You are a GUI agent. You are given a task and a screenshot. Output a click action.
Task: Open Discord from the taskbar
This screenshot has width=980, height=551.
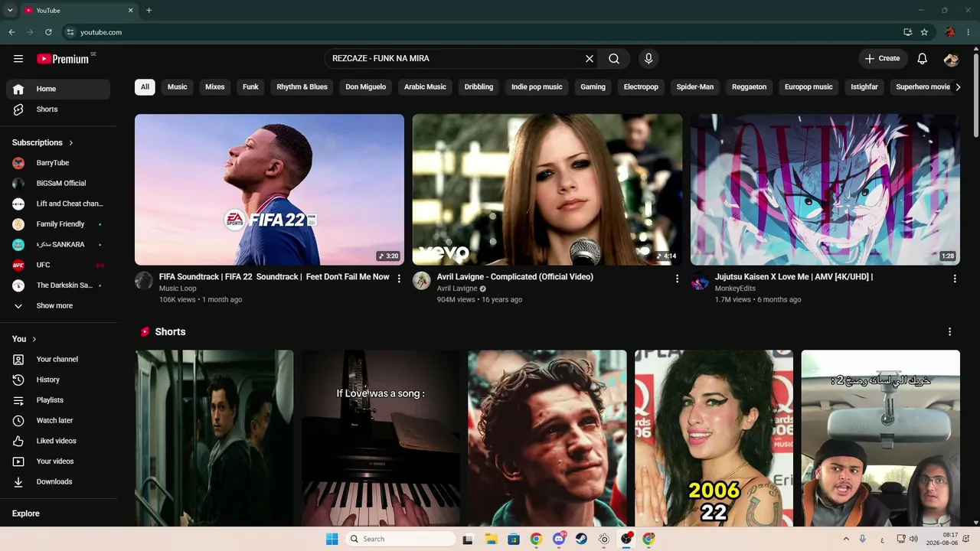click(x=559, y=539)
